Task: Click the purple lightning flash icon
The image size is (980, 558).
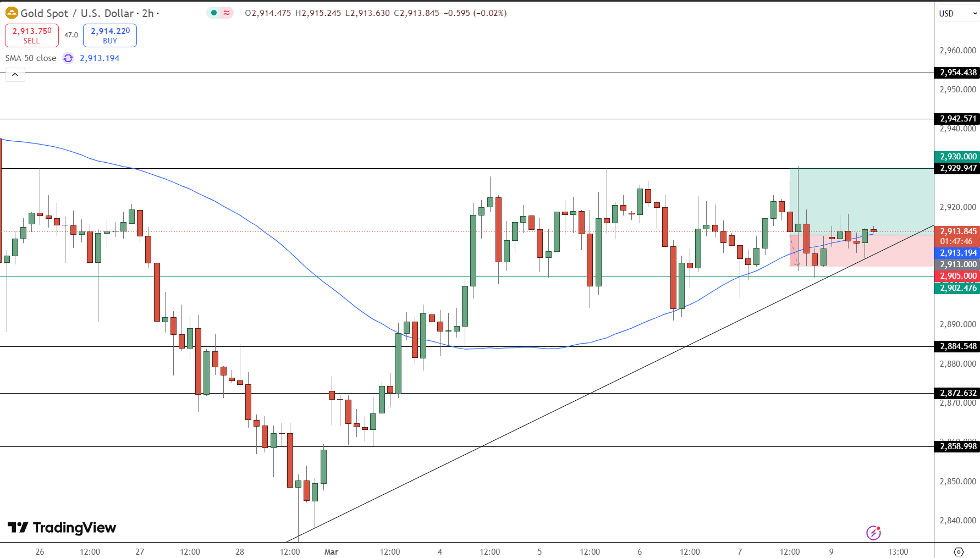Action: coord(873,532)
